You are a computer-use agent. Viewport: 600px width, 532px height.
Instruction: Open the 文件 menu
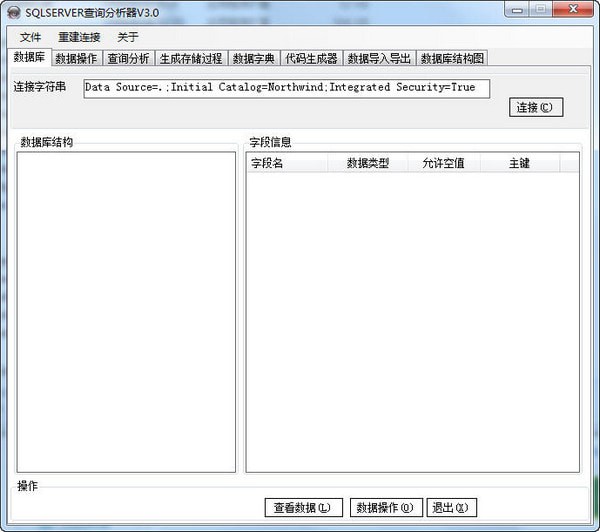(31, 37)
